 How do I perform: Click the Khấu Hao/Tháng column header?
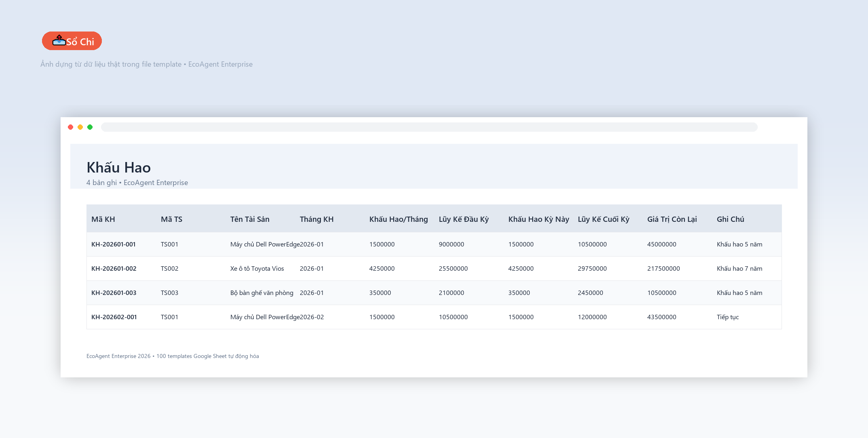point(398,219)
